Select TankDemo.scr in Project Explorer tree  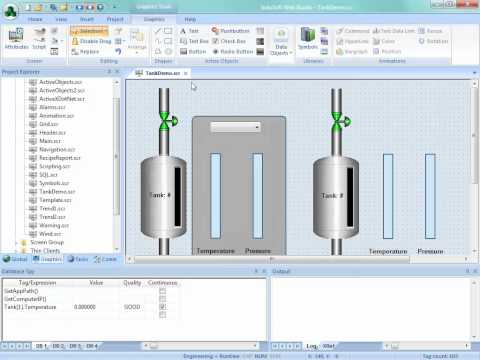[x=57, y=192]
